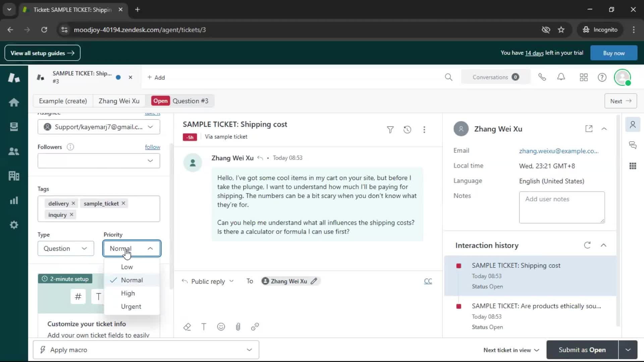
Task: Close the SAMPLE TICKET tab
Action: pyautogui.click(x=130, y=77)
